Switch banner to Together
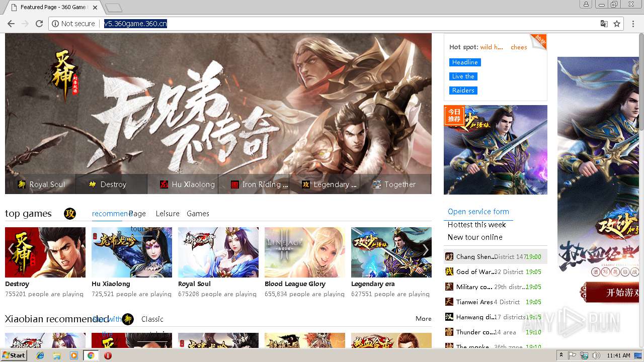This screenshot has width=644, height=362. pos(396,185)
